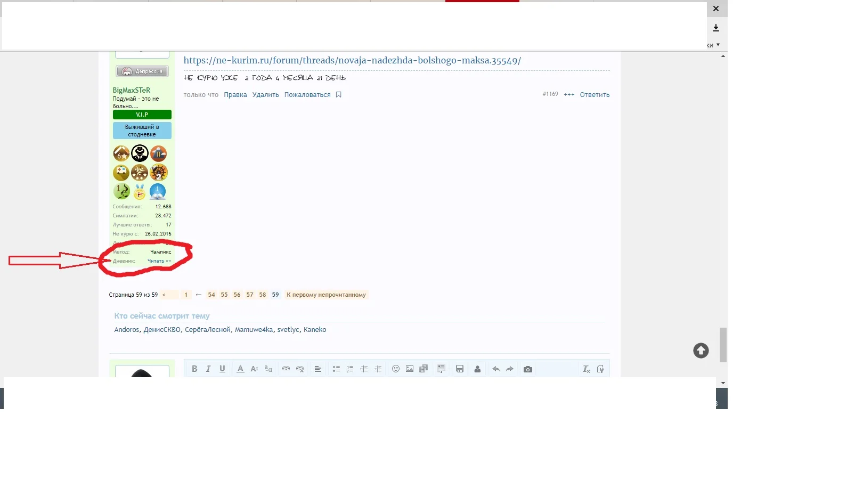Remove a link using the unlink icon

click(x=299, y=368)
